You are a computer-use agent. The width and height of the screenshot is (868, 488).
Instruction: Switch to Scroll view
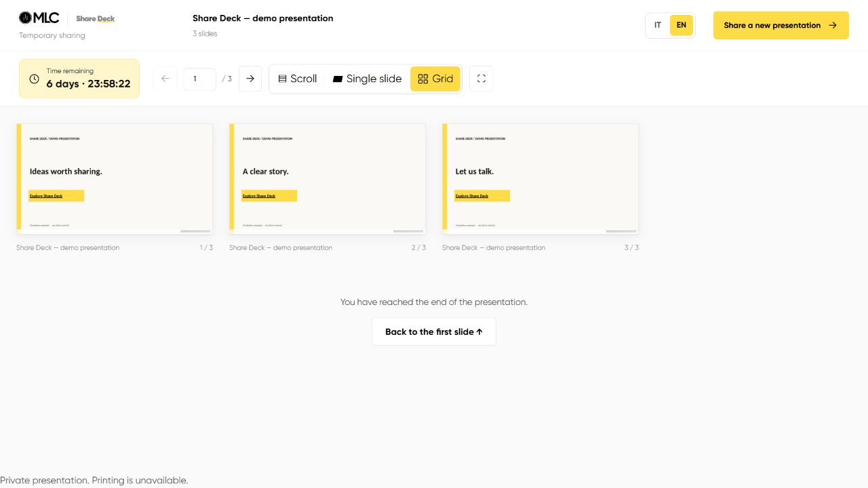pyautogui.click(x=298, y=79)
